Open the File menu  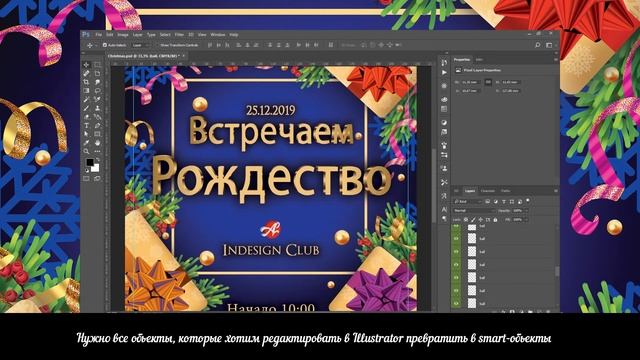pyautogui.click(x=98, y=35)
